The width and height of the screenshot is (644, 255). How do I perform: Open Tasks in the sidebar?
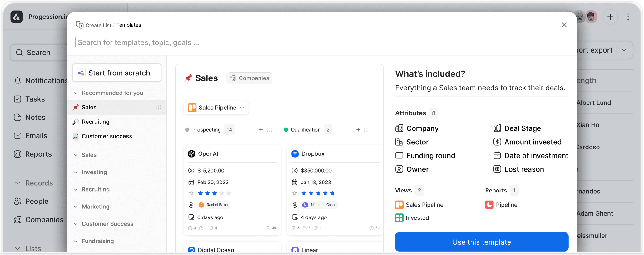[x=29, y=99]
